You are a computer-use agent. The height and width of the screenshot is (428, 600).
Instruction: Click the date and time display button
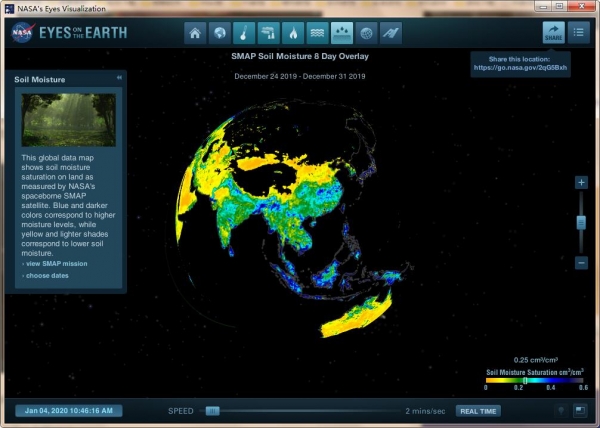69,410
